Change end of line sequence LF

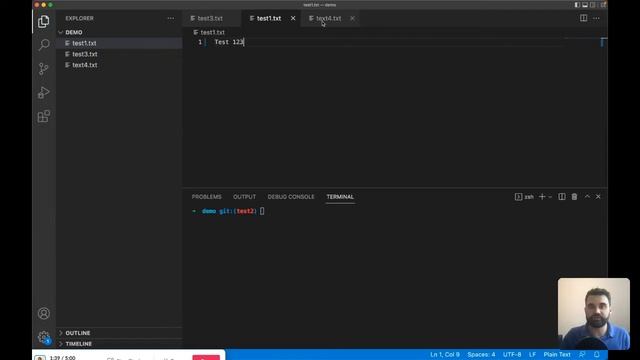(532, 355)
